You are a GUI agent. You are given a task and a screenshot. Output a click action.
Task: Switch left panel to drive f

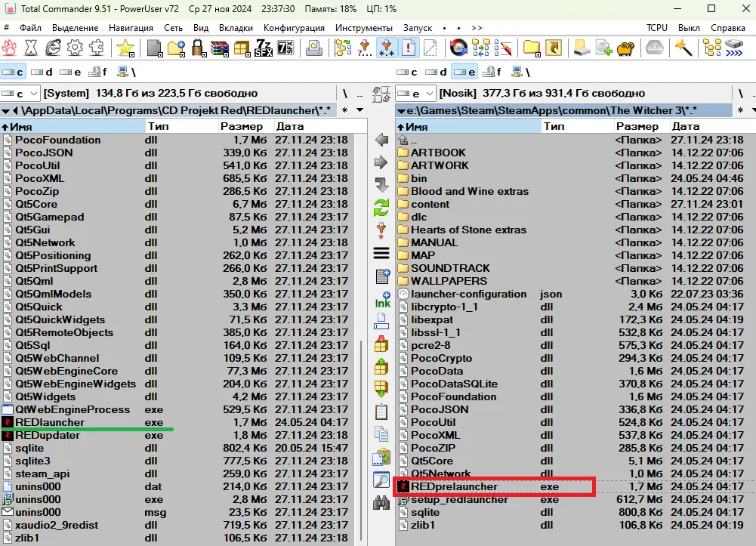tap(98, 72)
